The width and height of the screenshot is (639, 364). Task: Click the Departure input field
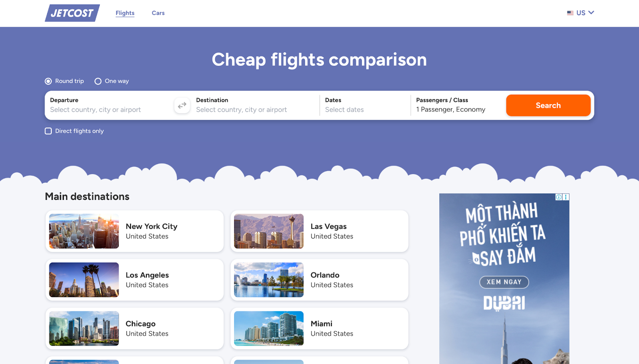pos(109,105)
